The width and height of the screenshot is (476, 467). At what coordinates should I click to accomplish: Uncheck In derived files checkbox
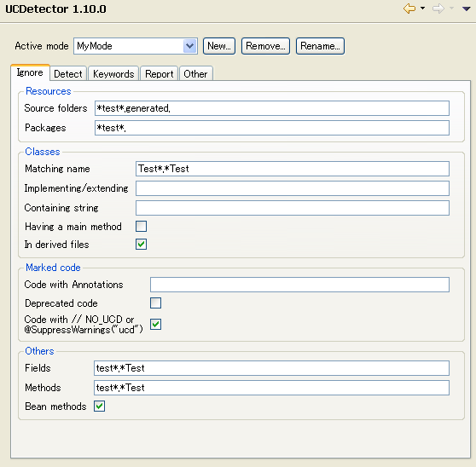point(141,244)
